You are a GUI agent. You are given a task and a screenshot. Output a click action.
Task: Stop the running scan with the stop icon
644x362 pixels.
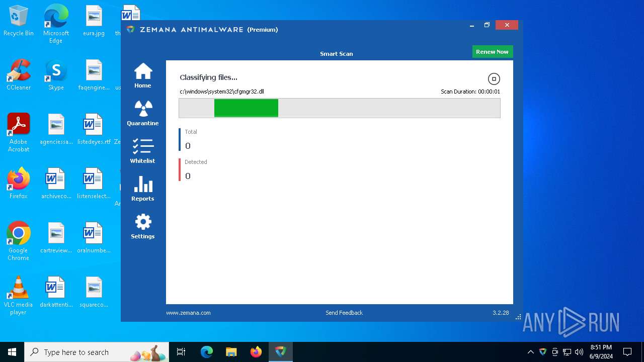click(494, 79)
